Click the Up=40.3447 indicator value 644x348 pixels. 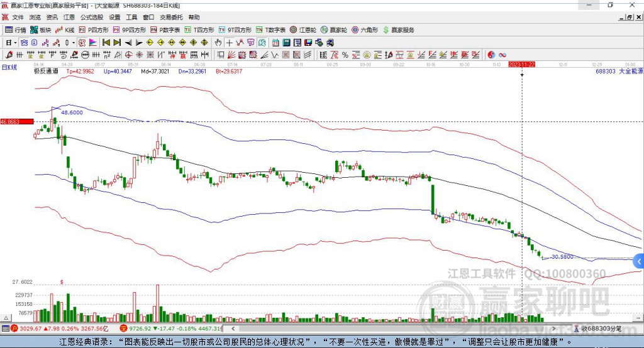click(x=118, y=72)
